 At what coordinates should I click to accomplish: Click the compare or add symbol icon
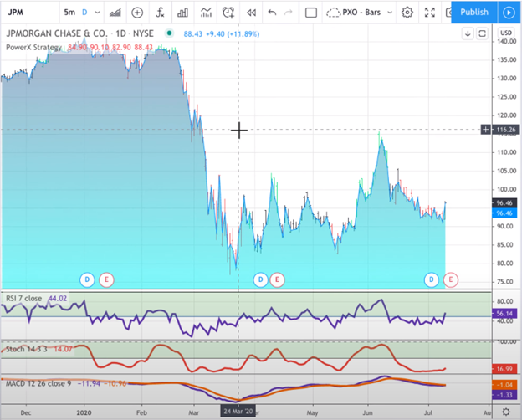[136, 13]
